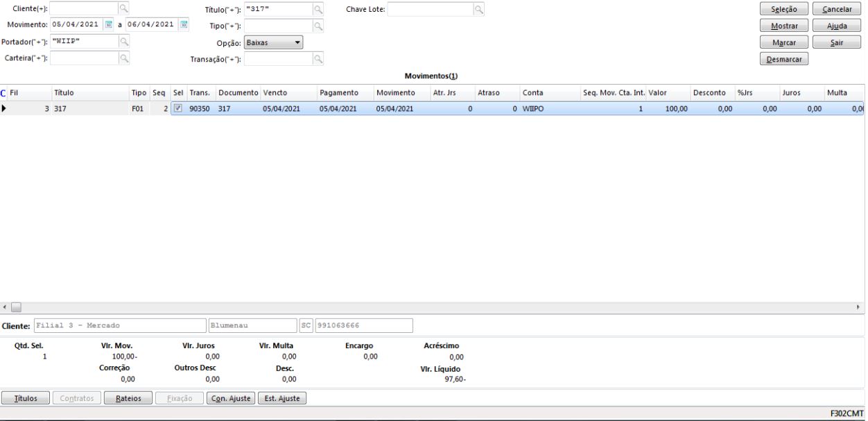Screen dimensions: 868x421
Task: Sort by the Documento column header
Action: [238, 93]
